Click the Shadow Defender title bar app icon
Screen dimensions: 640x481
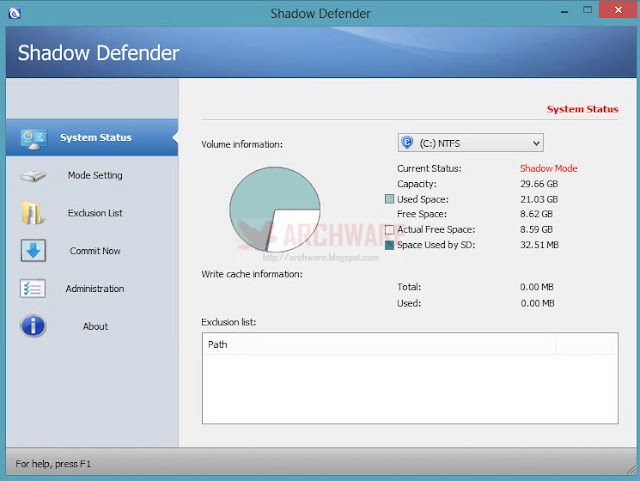tap(14, 13)
